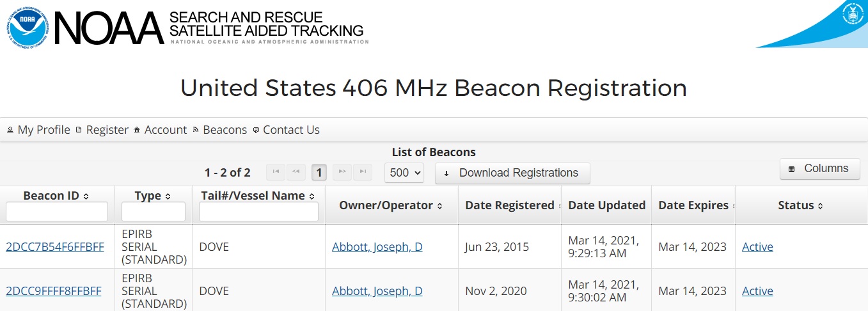Click Download Registrations button

pyautogui.click(x=512, y=173)
